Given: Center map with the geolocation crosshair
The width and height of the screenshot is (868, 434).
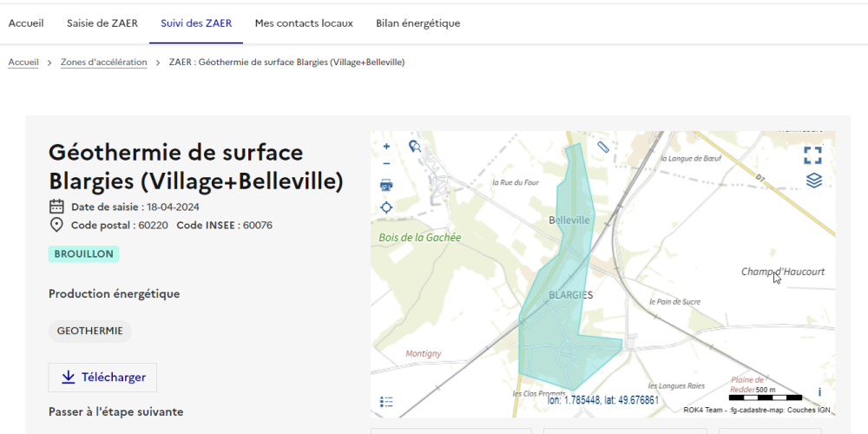Looking at the screenshot, I should [387, 207].
